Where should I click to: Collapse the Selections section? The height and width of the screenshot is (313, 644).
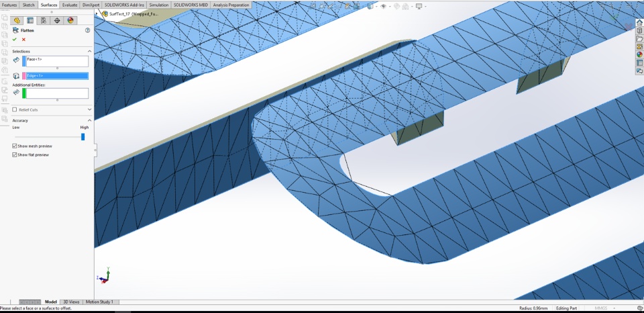tap(89, 51)
